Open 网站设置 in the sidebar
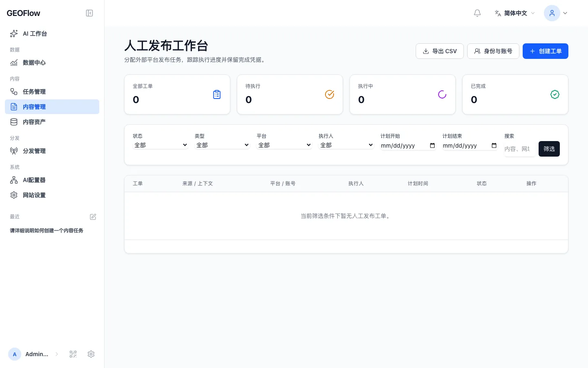The image size is (588, 368). 52,195
